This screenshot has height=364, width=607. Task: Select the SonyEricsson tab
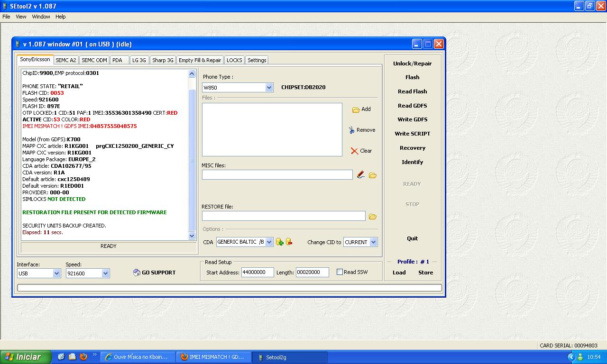tap(35, 60)
